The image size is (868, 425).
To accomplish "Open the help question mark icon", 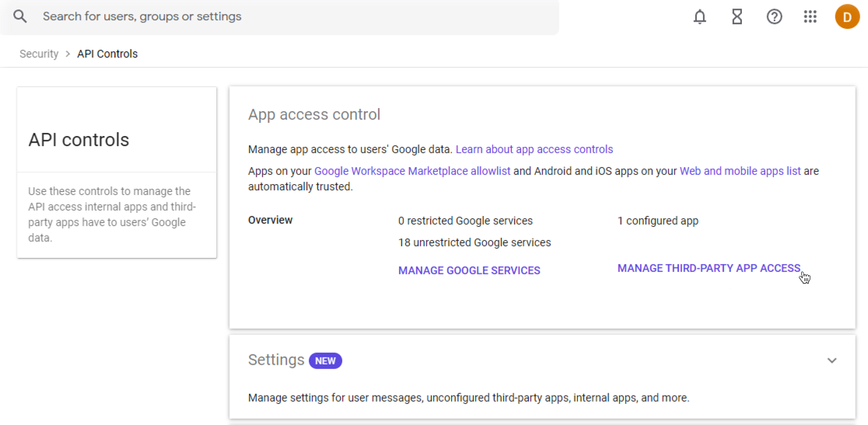I will click(x=774, y=17).
